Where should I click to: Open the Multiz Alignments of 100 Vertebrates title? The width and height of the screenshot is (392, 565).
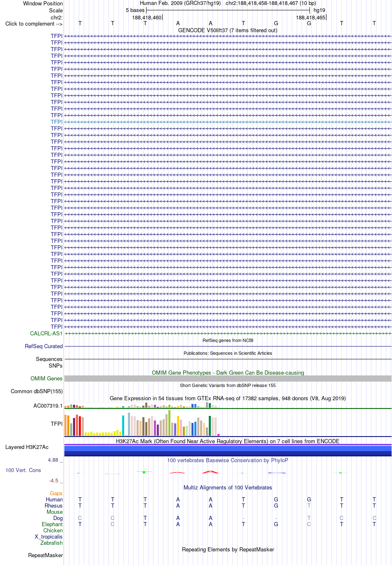[228, 487]
